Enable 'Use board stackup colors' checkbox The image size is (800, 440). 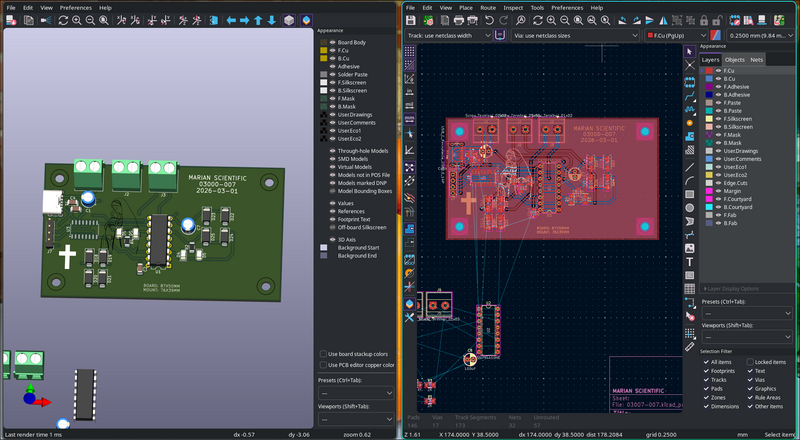323,353
